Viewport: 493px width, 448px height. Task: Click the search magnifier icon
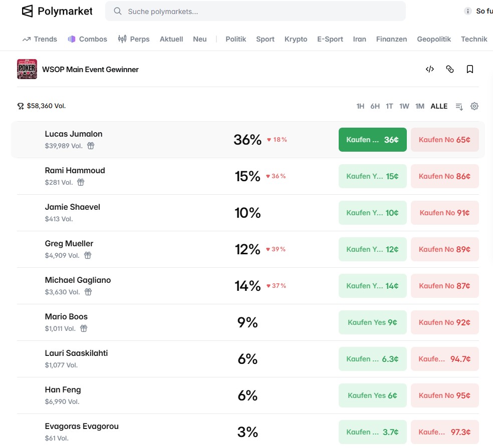point(118,12)
